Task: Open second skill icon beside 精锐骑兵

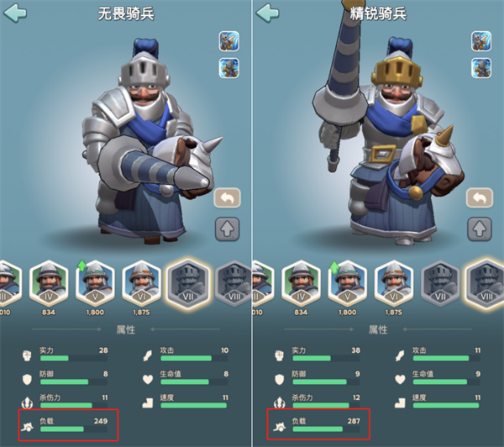Action: (481, 68)
